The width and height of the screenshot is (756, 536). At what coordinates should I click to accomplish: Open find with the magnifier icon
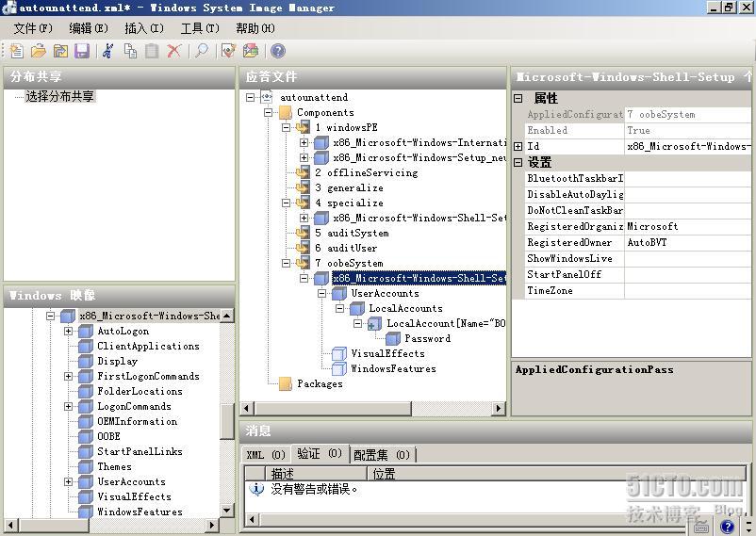pos(202,51)
